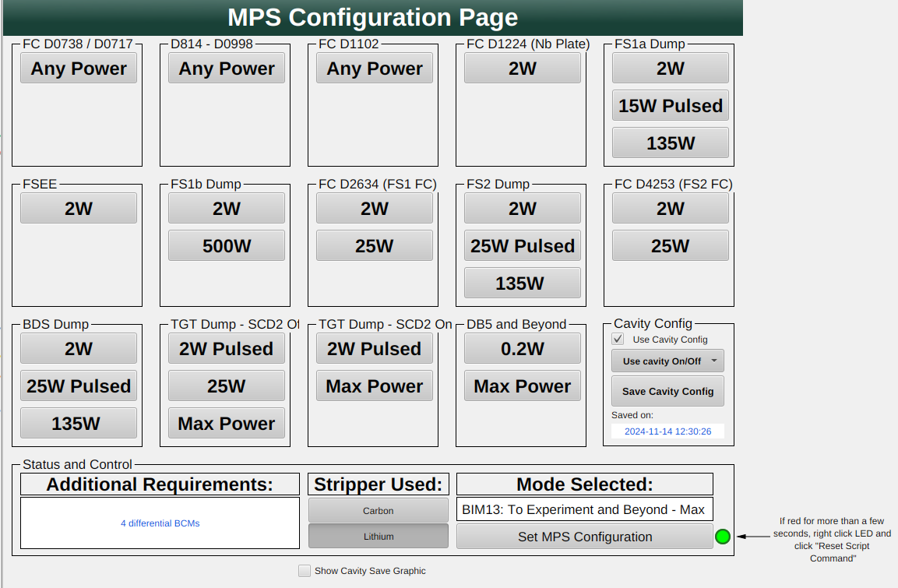Image resolution: width=898 pixels, height=588 pixels.
Task: Select 0.2W under DB5 and Beyond
Action: click(x=522, y=349)
